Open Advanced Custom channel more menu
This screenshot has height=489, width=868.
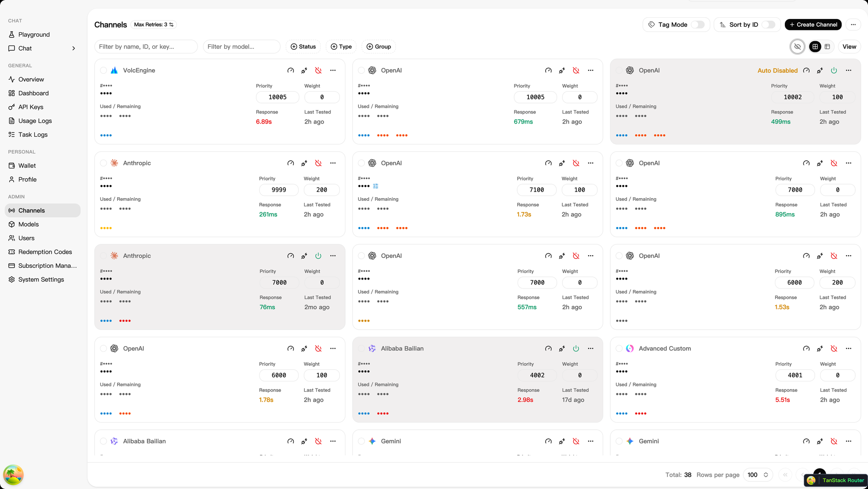849,349
